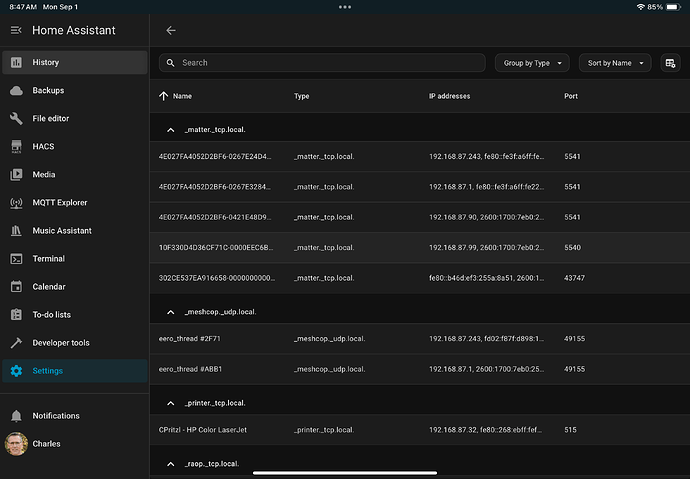Screen dimensions: 690x479
Task: Sort by the Type column header
Action: 301,96
